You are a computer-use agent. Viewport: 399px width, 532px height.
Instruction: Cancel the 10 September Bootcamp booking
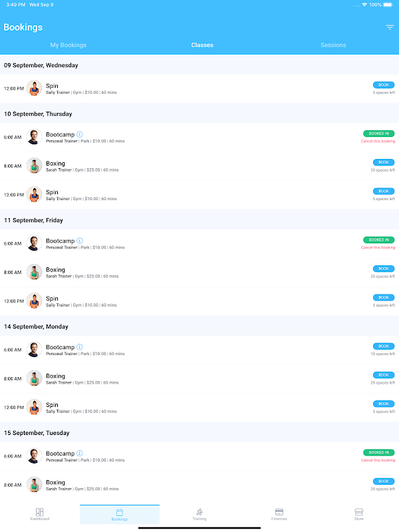[x=378, y=142]
